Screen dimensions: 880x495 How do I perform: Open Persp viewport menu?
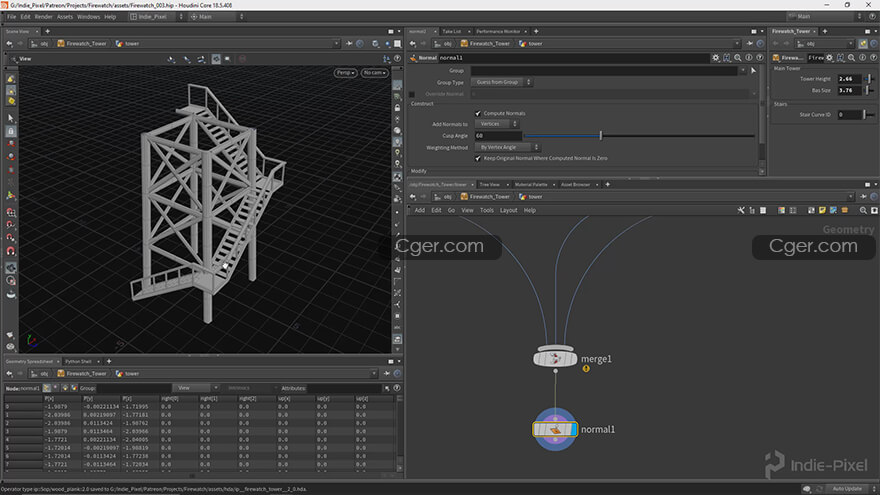point(346,72)
